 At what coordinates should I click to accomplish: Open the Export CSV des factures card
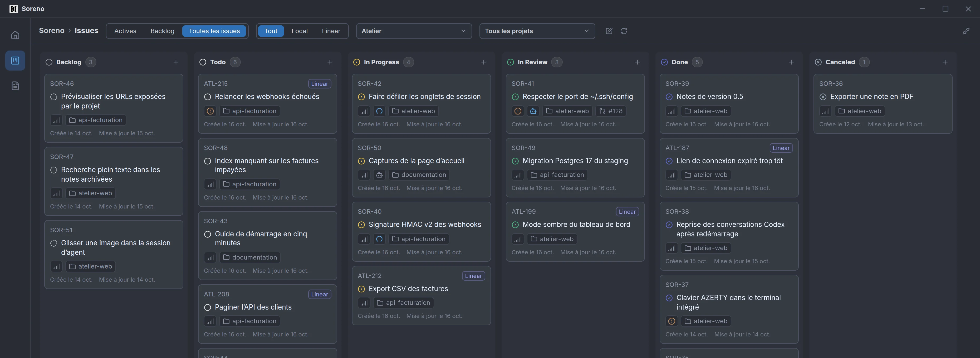[x=421, y=296]
